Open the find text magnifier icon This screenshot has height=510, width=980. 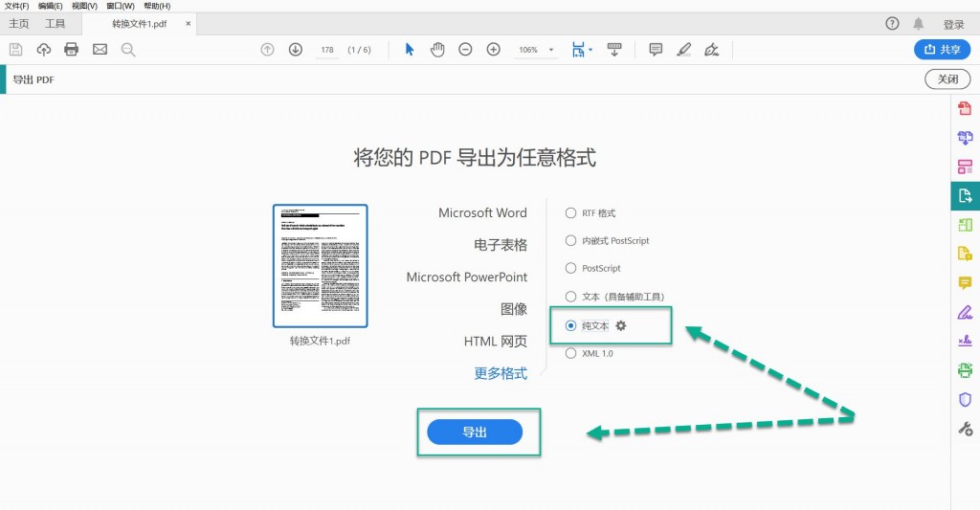coord(128,50)
